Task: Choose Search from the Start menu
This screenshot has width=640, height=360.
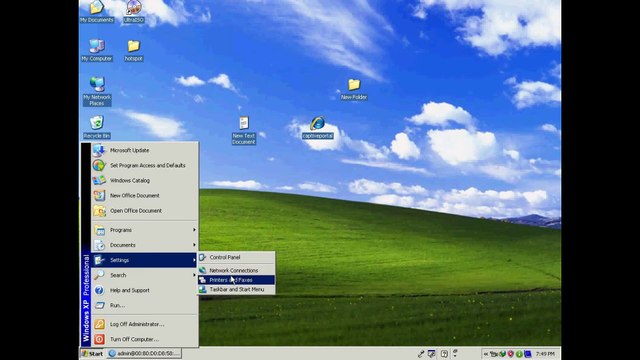Action: pyautogui.click(x=144, y=275)
